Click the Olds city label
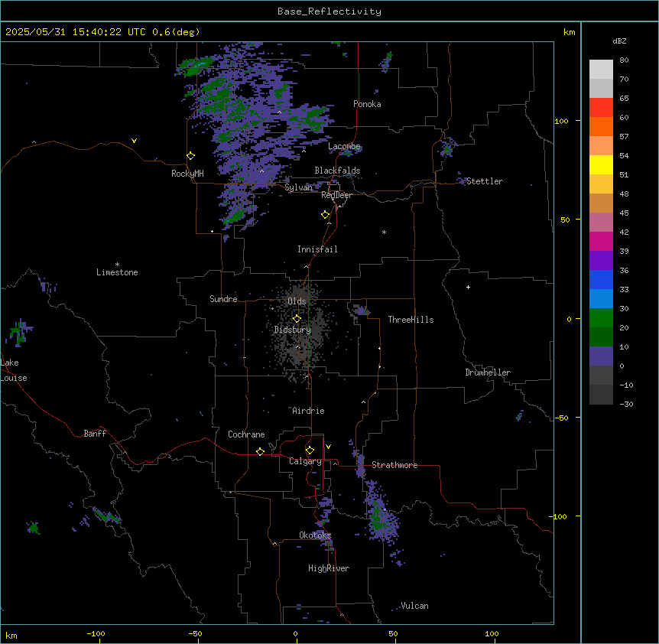659x644 pixels. click(x=297, y=301)
